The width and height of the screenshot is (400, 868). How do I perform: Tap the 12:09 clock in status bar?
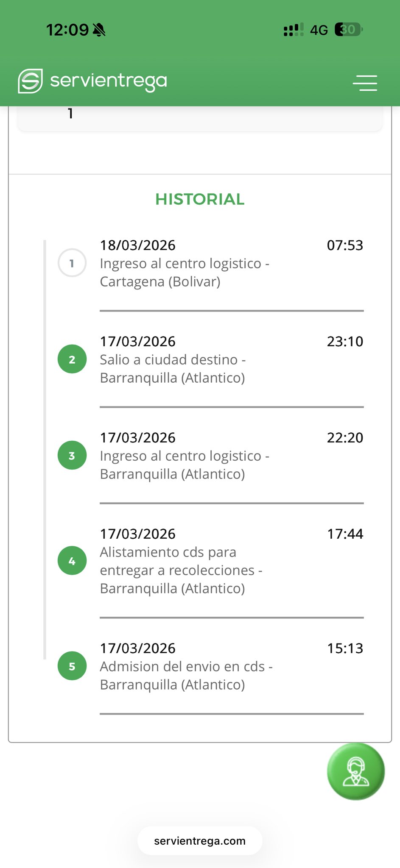[x=67, y=30]
